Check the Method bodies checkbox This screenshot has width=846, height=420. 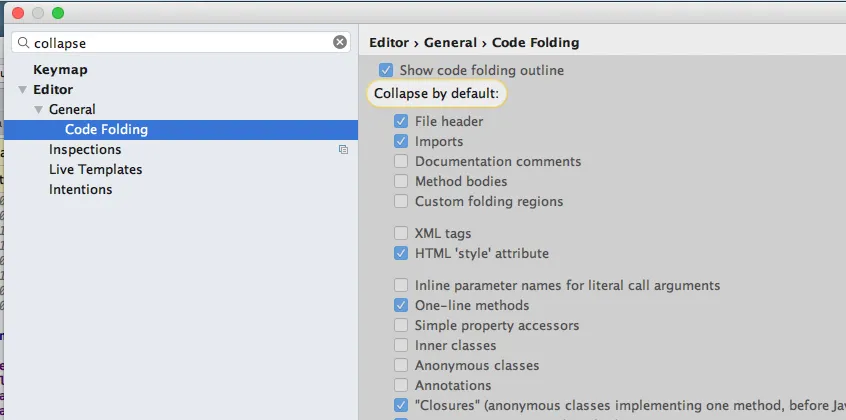tap(402, 182)
